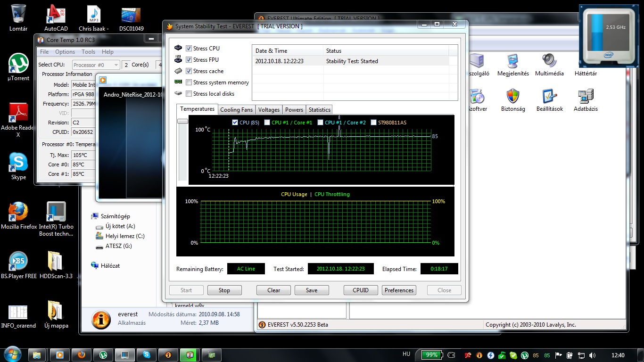Click the CPUID button
The width and height of the screenshot is (644, 362).
(x=361, y=290)
